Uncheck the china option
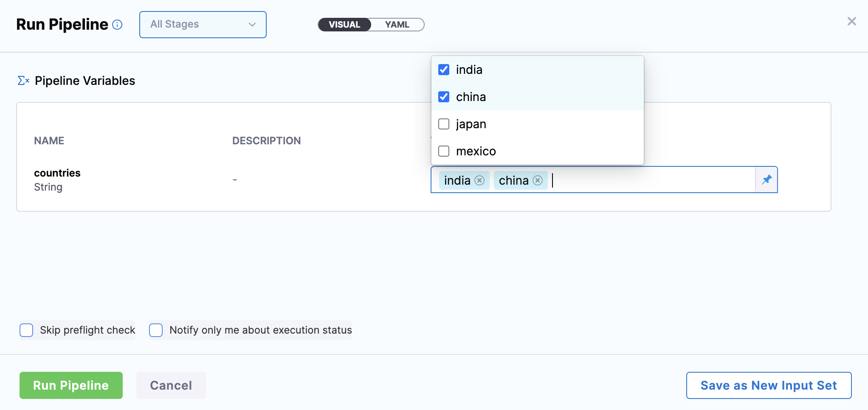Viewport: 868px width, 410px height. [444, 97]
